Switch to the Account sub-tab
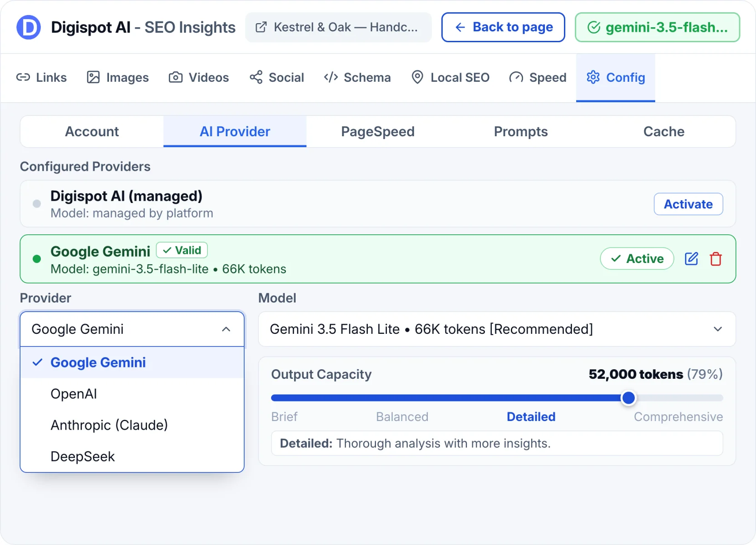 pyautogui.click(x=92, y=132)
